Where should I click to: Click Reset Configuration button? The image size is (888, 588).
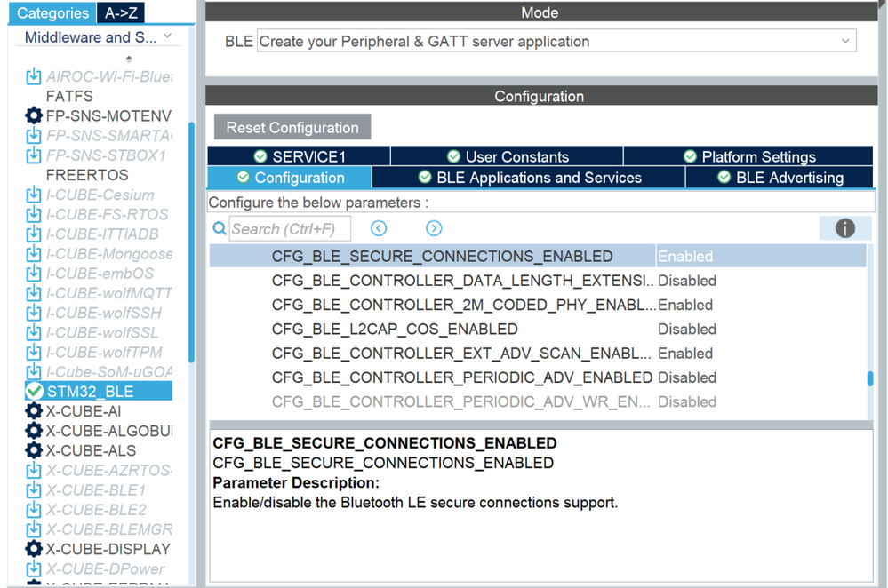pyautogui.click(x=292, y=127)
